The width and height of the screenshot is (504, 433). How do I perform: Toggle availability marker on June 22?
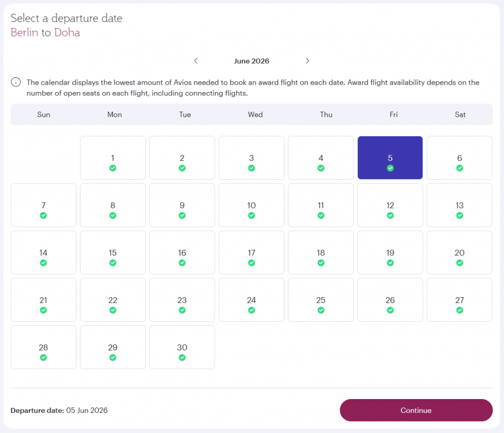click(x=113, y=310)
